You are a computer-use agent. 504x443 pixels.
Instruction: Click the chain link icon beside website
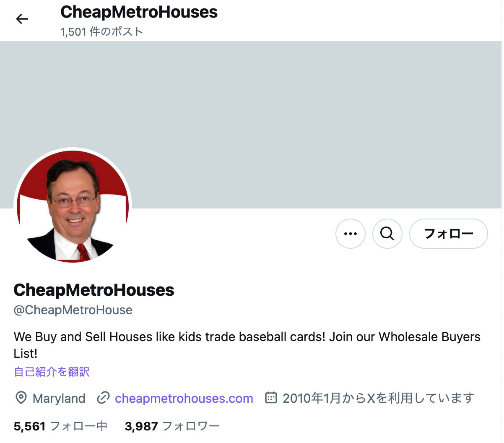(103, 398)
